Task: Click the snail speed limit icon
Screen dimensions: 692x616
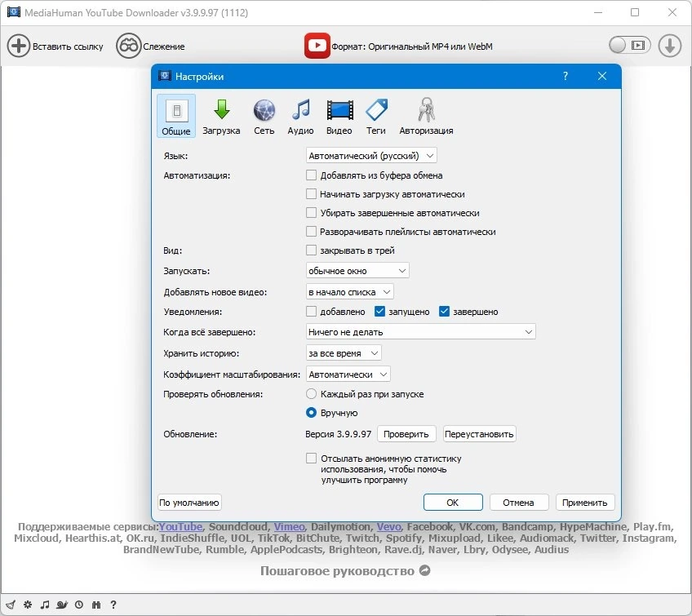Action: (x=62, y=605)
